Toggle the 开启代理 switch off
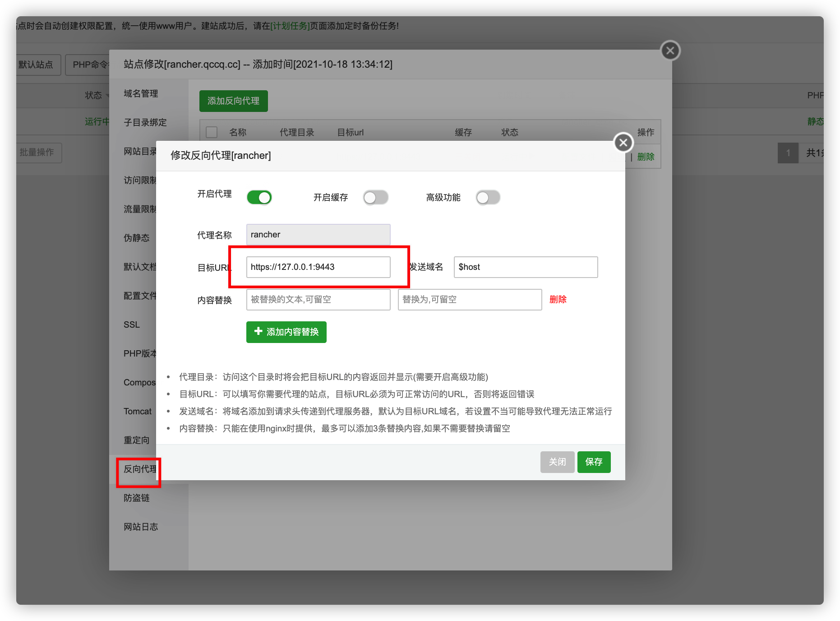The image size is (840, 621). coord(259,197)
